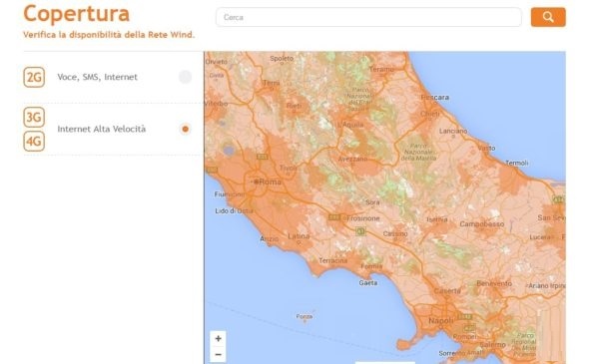Click Rieti on the map
The image size is (599, 364).
(x=294, y=106)
